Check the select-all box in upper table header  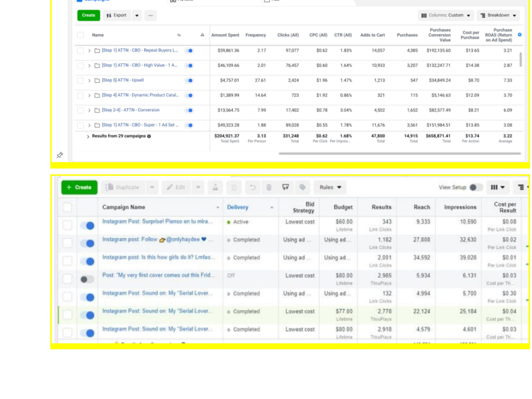point(80,35)
